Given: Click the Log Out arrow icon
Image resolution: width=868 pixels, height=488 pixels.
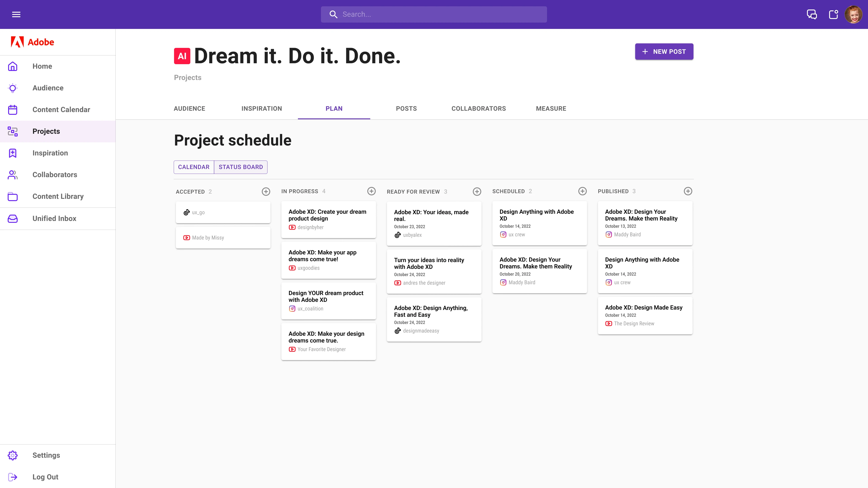Looking at the screenshot, I should click(13, 477).
